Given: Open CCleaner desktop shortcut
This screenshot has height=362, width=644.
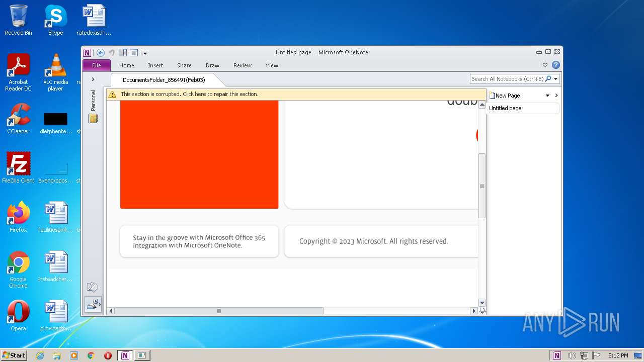Looking at the screenshot, I should [18, 119].
